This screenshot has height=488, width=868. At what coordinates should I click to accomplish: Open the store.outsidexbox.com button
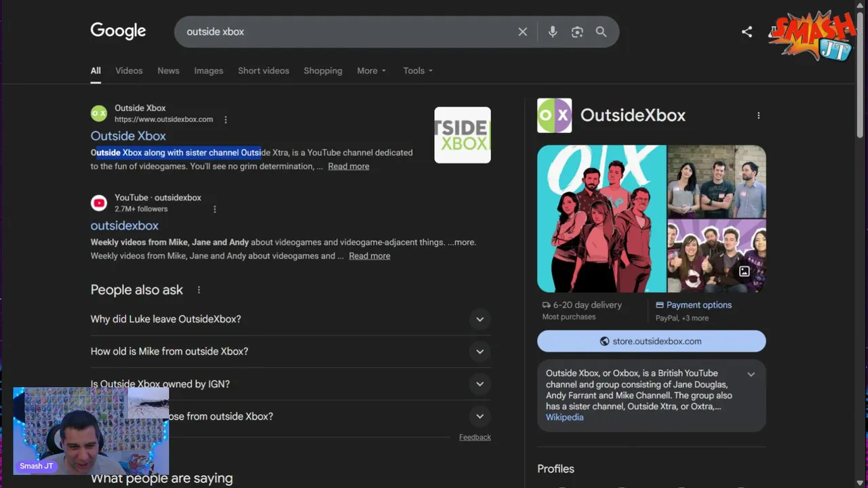click(652, 342)
